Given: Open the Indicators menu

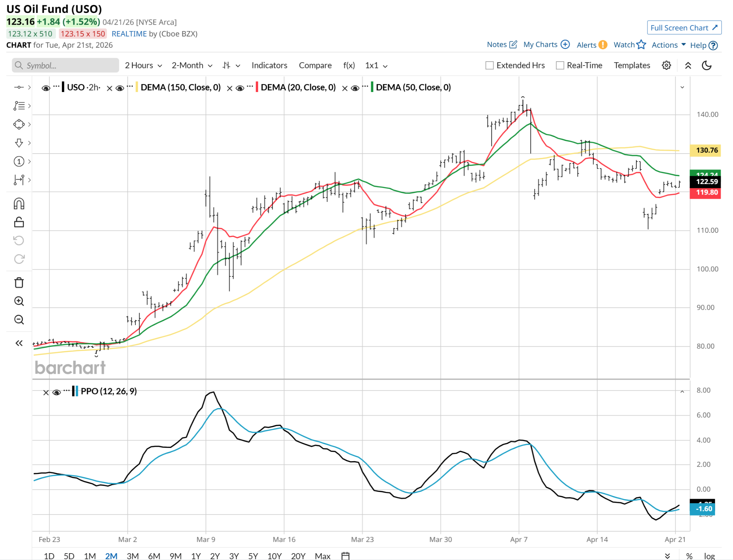Looking at the screenshot, I should (269, 66).
